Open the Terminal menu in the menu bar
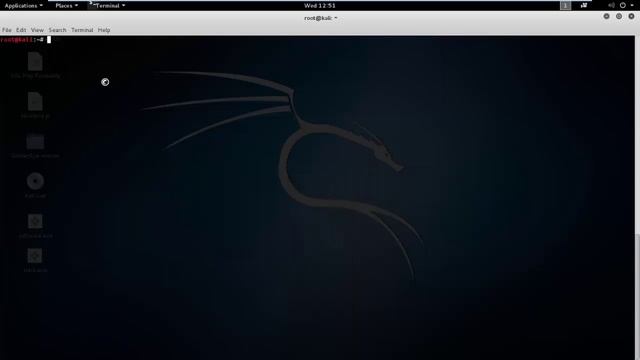The height and width of the screenshot is (360, 640). [82, 30]
